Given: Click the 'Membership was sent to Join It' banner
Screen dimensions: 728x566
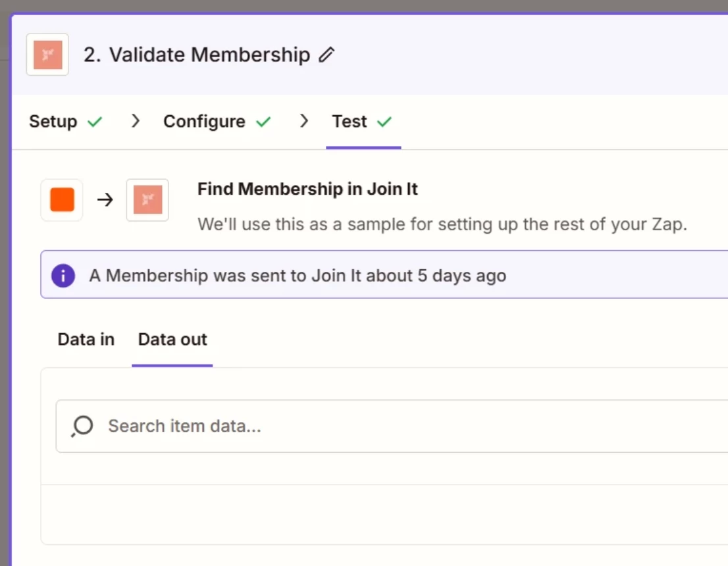Looking at the screenshot, I should [x=298, y=275].
